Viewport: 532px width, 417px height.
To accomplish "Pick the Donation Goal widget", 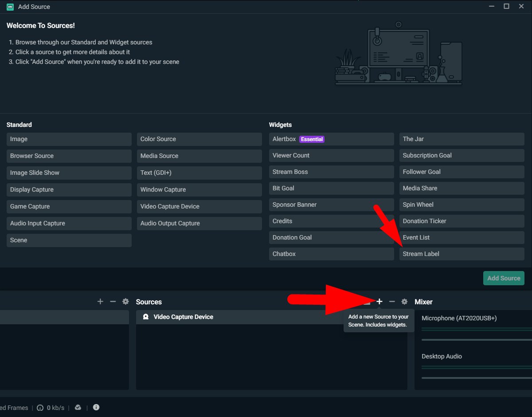I will coord(332,237).
